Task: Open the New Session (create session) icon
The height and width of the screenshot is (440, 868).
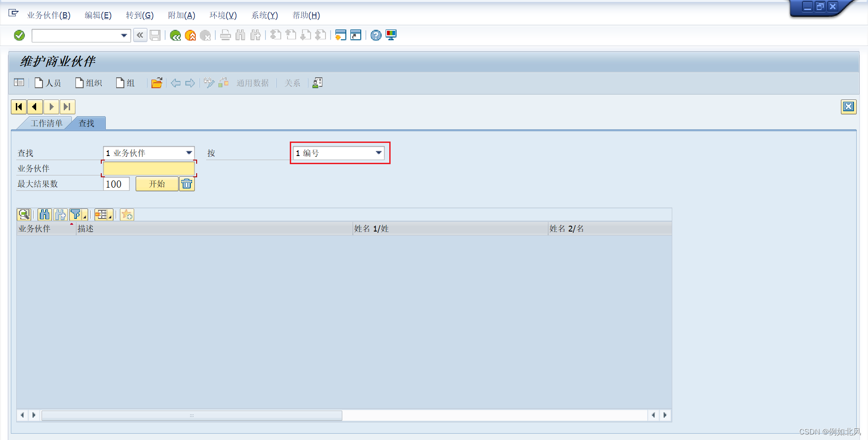Action: 340,35
